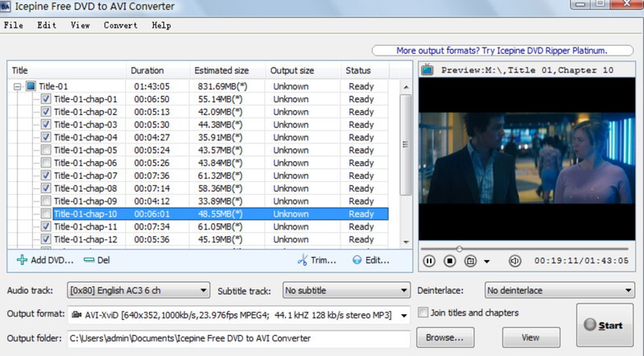Uncheck Title-01-chap-04 checkbox
The width and height of the screenshot is (644, 356).
point(46,137)
